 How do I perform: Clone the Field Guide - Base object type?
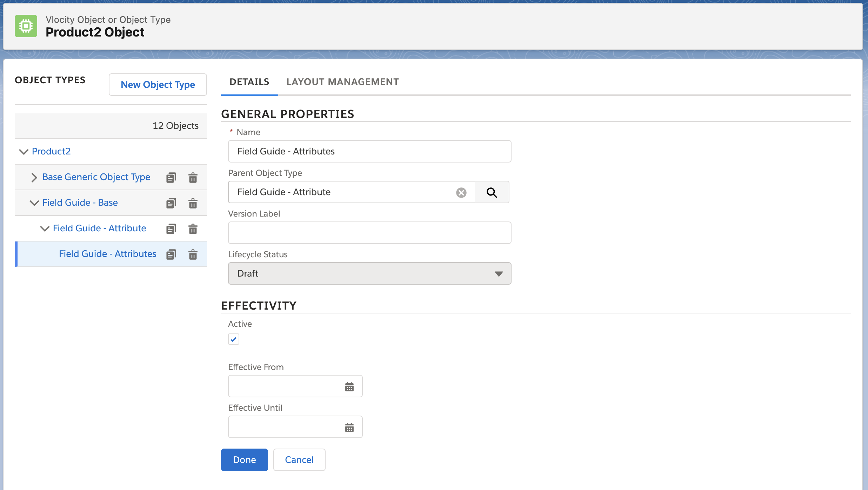[x=171, y=203]
